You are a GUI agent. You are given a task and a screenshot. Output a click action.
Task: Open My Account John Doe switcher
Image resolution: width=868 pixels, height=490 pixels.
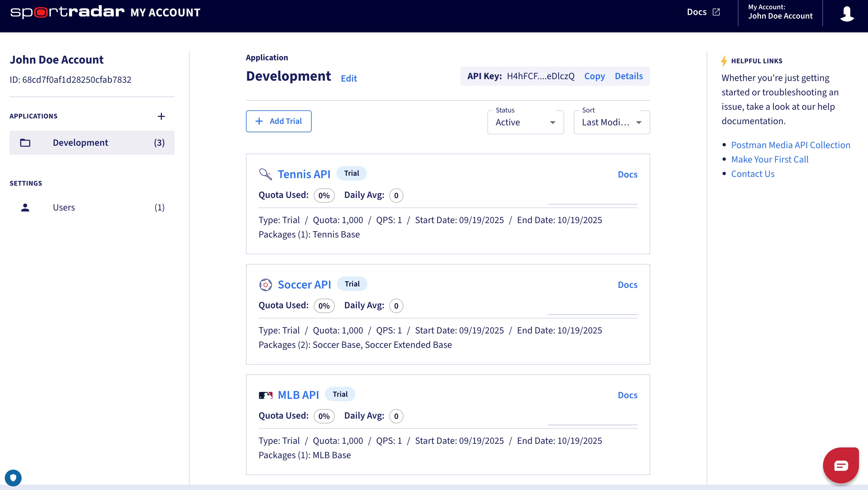point(780,12)
